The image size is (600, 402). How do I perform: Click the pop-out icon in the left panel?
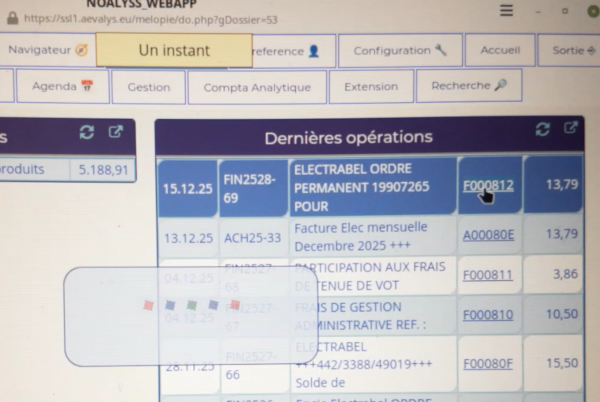coord(115,132)
